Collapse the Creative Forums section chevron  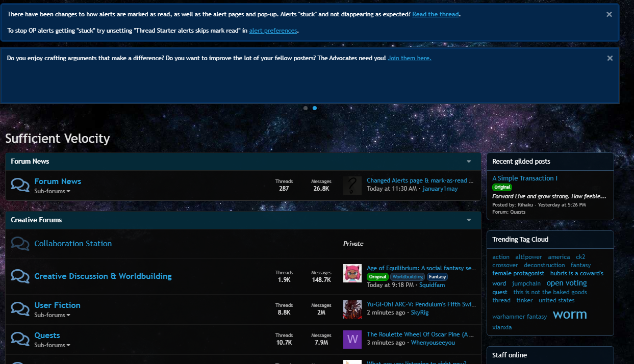click(469, 220)
